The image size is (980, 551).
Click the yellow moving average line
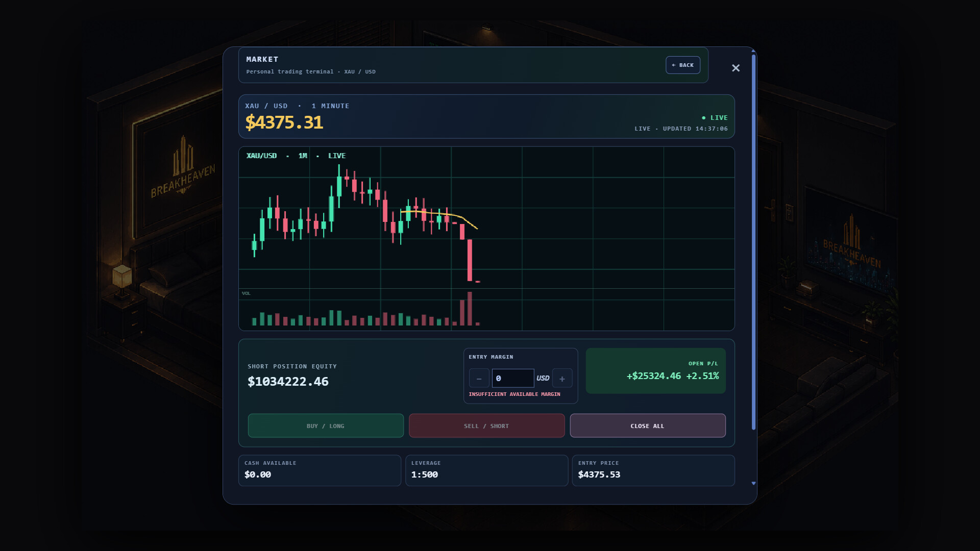pyautogui.click(x=439, y=214)
